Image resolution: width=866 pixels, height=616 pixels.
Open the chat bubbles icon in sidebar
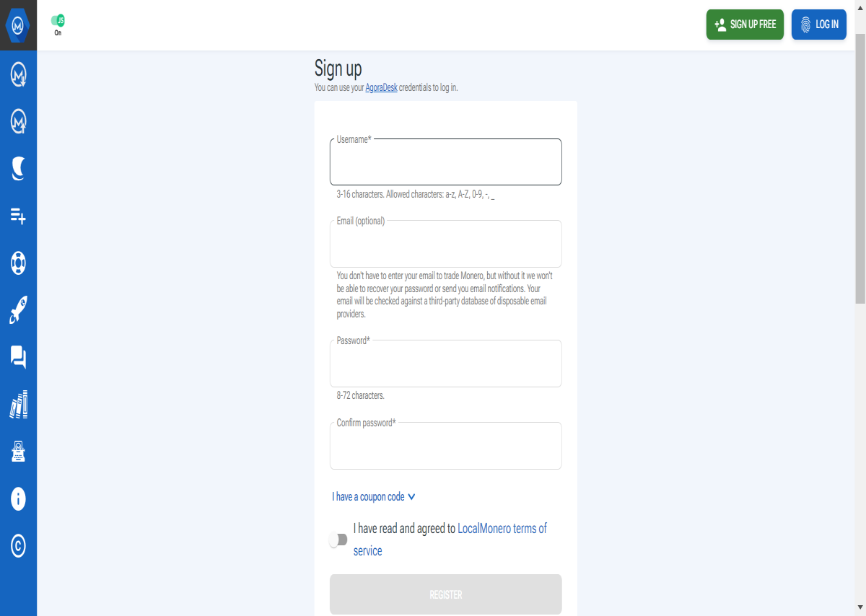(x=19, y=357)
